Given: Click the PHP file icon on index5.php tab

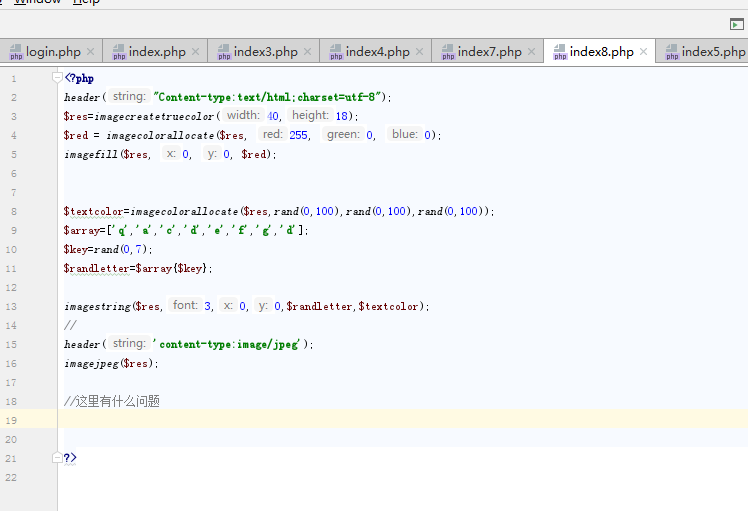Looking at the screenshot, I should [x=672, y=52].
